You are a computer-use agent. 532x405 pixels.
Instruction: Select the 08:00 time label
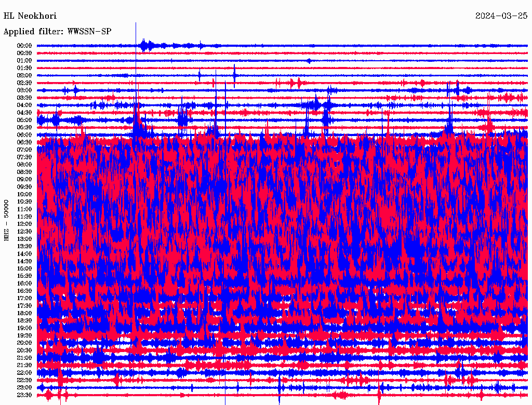pos(24,165)
